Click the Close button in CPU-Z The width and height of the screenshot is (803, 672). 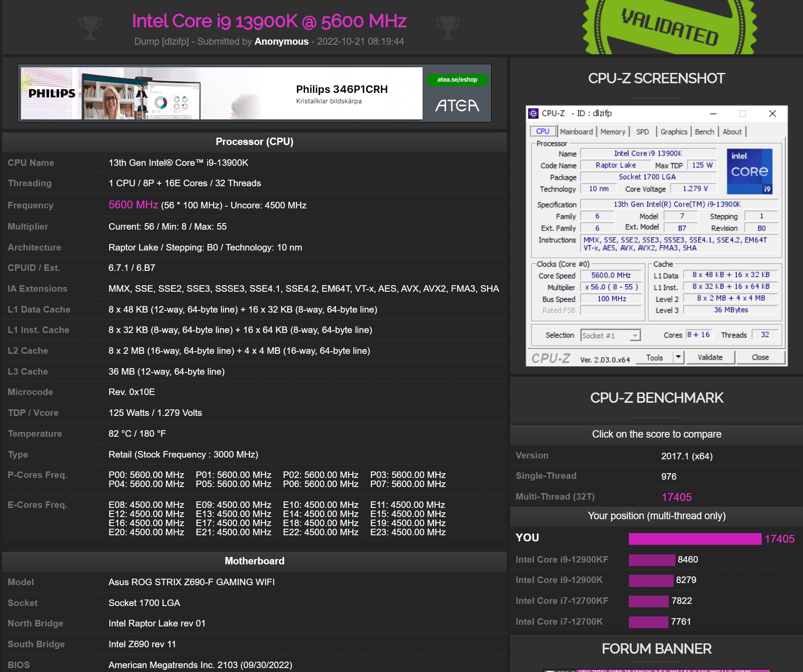coord(760,357)
